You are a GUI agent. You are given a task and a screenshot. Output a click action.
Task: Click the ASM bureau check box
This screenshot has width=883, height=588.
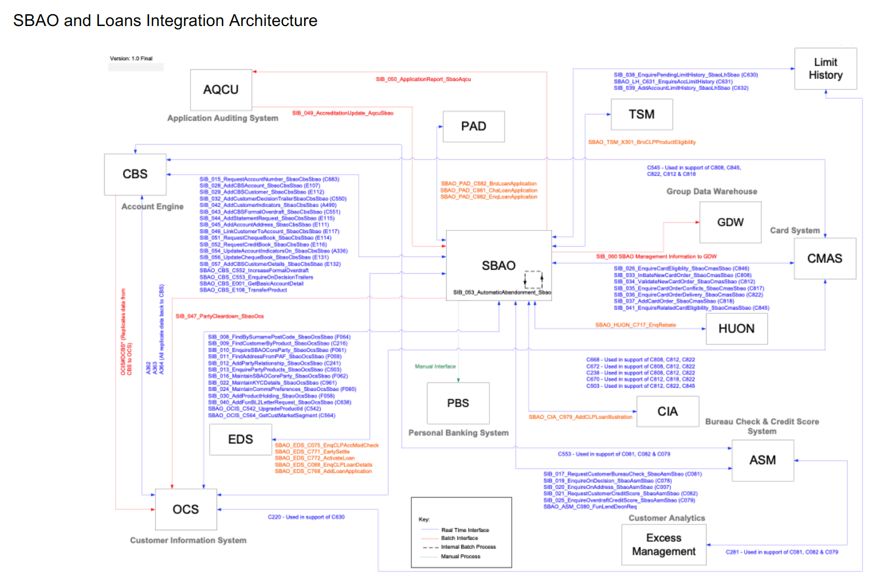pyautogui.click(x=762, y=461)
